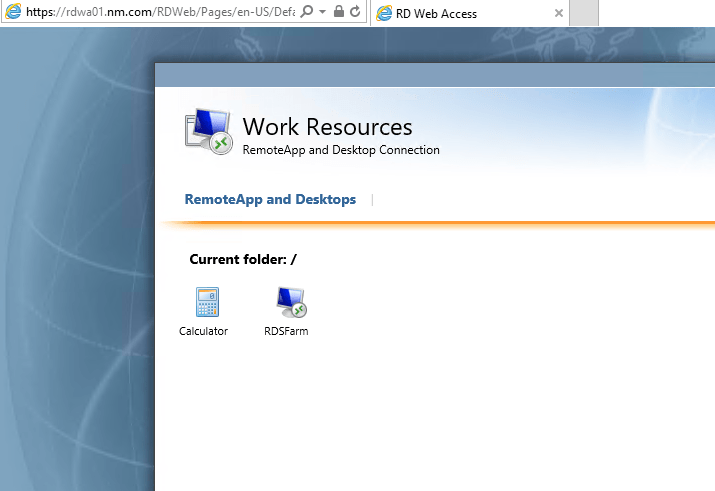Click the Work Resources heading
This screenshot has width=715, height=491.
coord(327,127)
